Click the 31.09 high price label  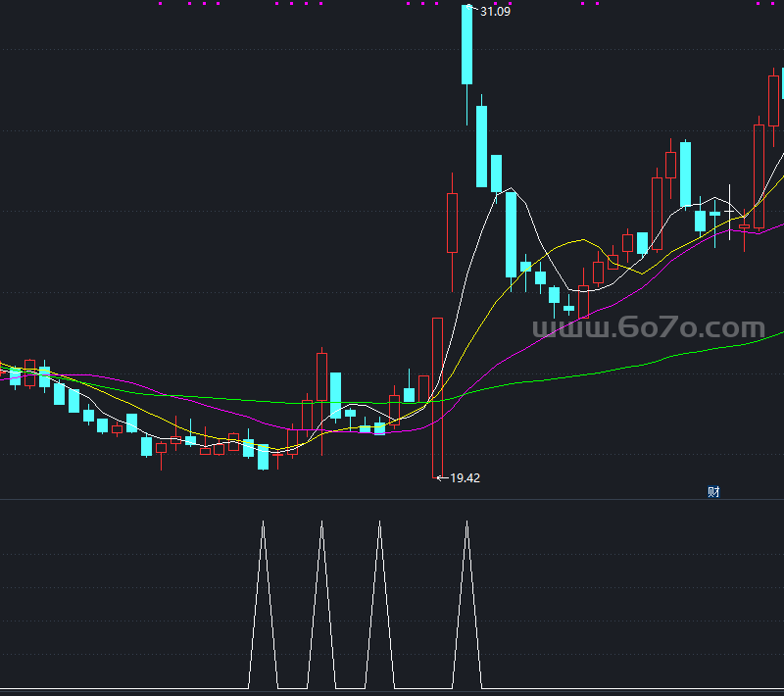(495, 12)
